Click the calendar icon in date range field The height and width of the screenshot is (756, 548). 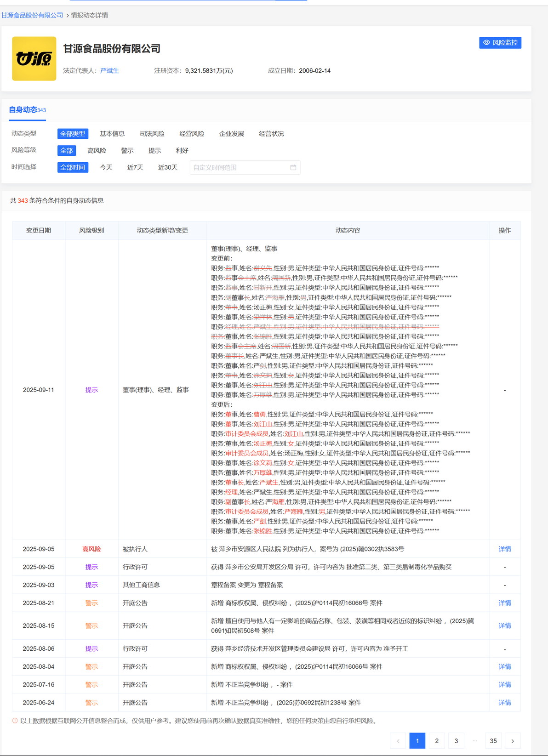click(x=293, y=167)
